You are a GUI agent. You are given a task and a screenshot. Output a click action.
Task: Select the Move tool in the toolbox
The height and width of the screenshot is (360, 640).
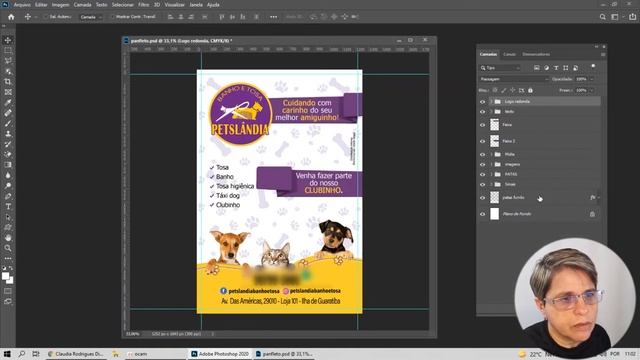8,40
